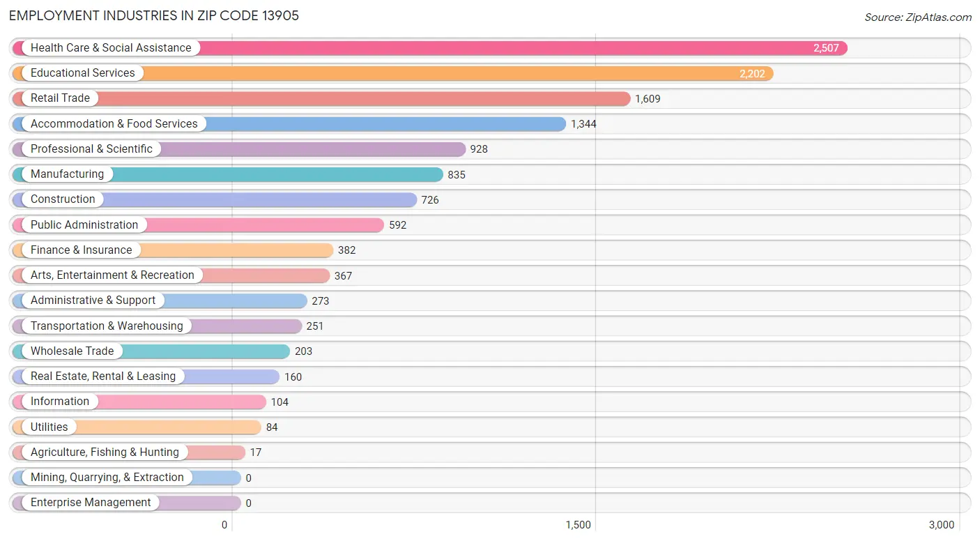This screenshot has width=980, height=541.
Task: Click the Construction label
Action: coord(63,199)
